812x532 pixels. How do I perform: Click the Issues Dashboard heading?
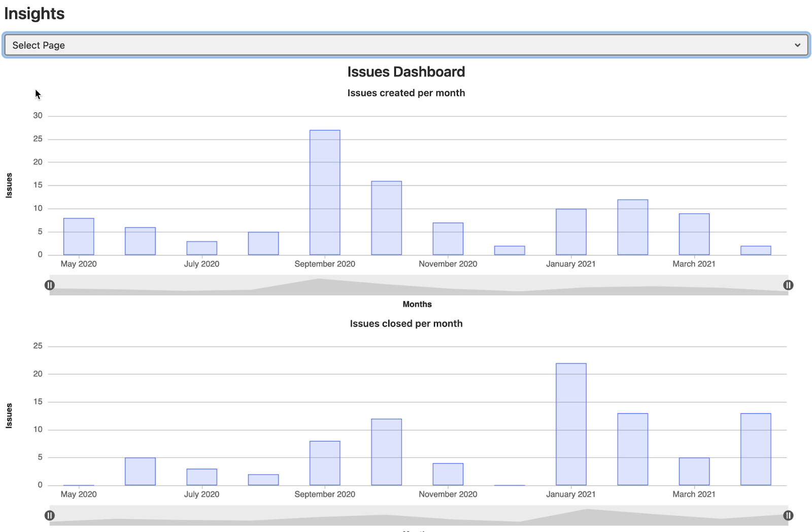[x=406, y=72]
